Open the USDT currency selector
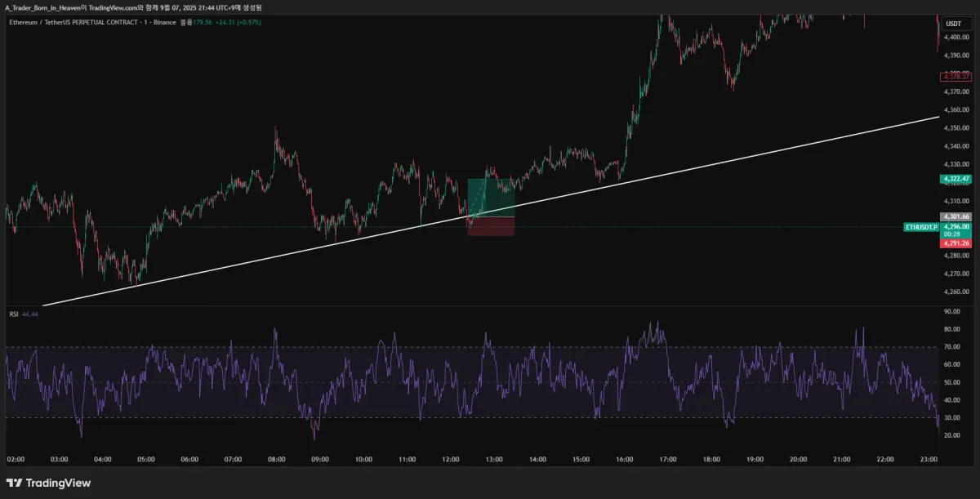This screenshot has height=499, width=980. pos(953,24)
